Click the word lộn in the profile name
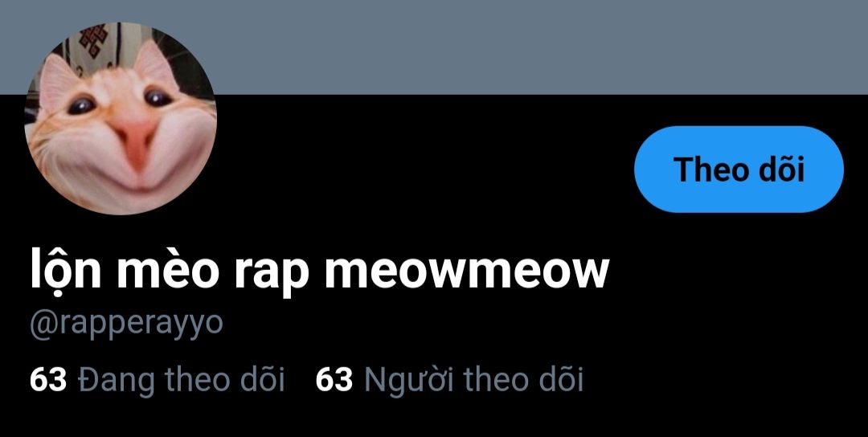 pos(65,269)
